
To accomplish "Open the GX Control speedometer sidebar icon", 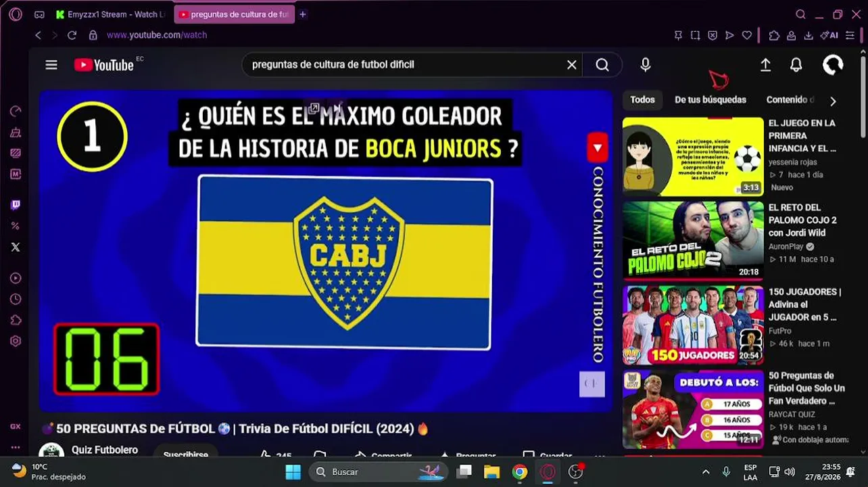I will pyautogui.click(x=16, y=112).
